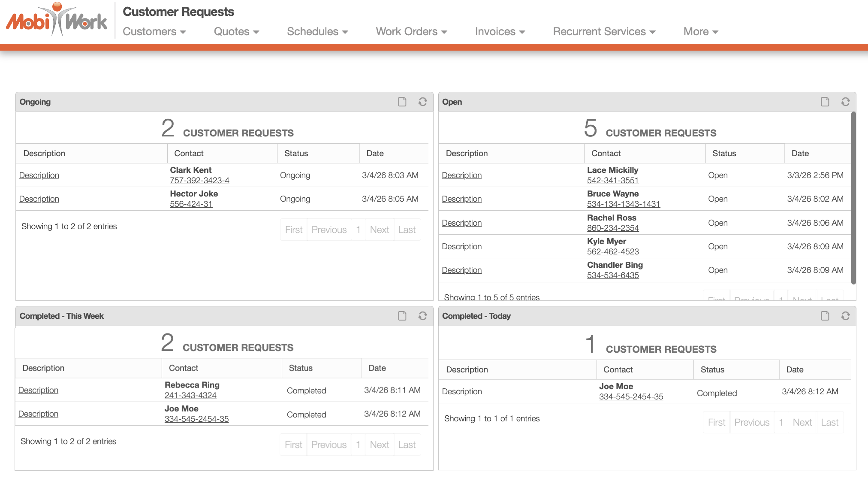
Task: Open the Recurrent Services menu
Action: click(x=604, y=32)
